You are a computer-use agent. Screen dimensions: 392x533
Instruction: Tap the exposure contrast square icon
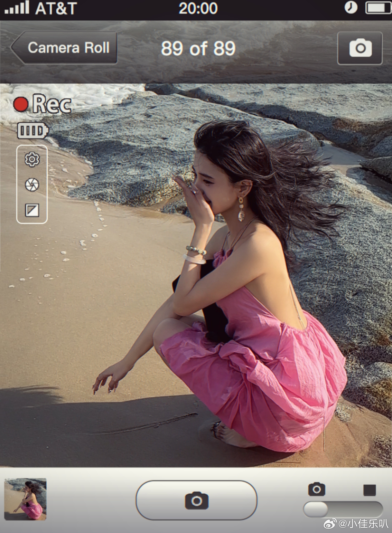coord(32,210)
